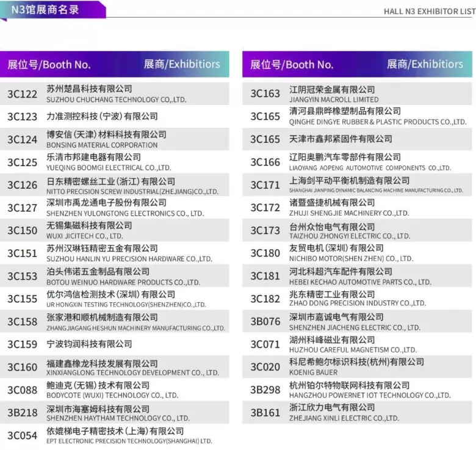Select booth number 3C166
Screen dimensions: 476x450
[265, 162]
